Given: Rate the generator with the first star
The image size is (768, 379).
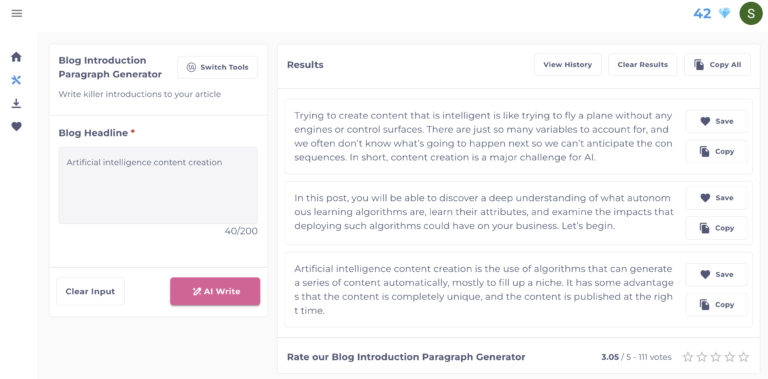Looking at the screenshot, I should (x=688, y=357).
